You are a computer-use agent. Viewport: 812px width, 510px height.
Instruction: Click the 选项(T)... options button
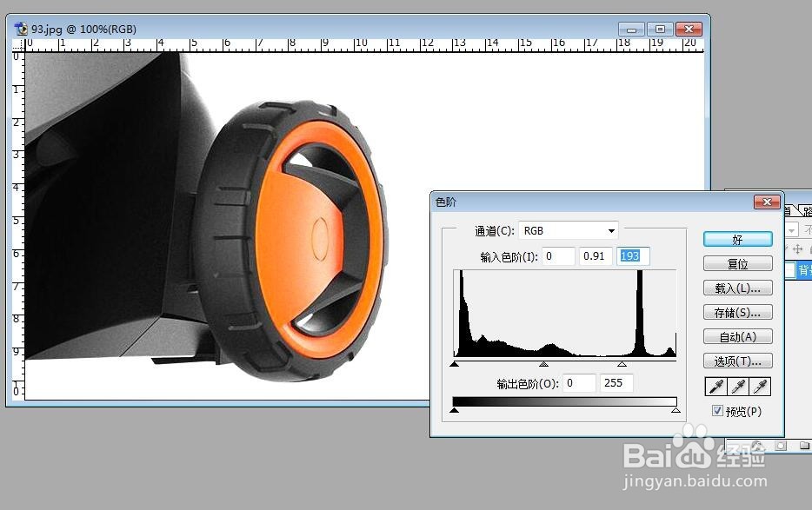[x=737, y=361]
